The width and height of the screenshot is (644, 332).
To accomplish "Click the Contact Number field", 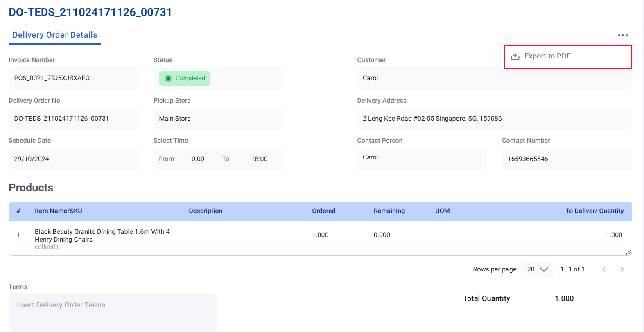I will 567,159.
